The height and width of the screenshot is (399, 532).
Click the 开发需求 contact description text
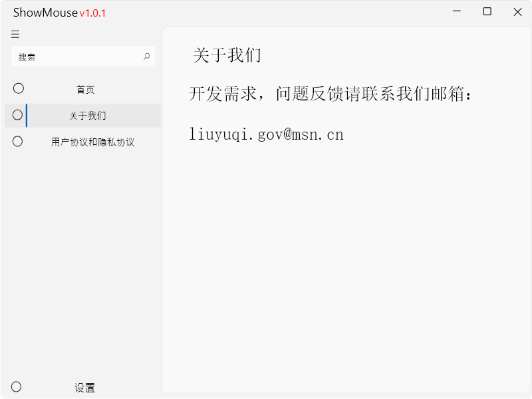(331, 94)
